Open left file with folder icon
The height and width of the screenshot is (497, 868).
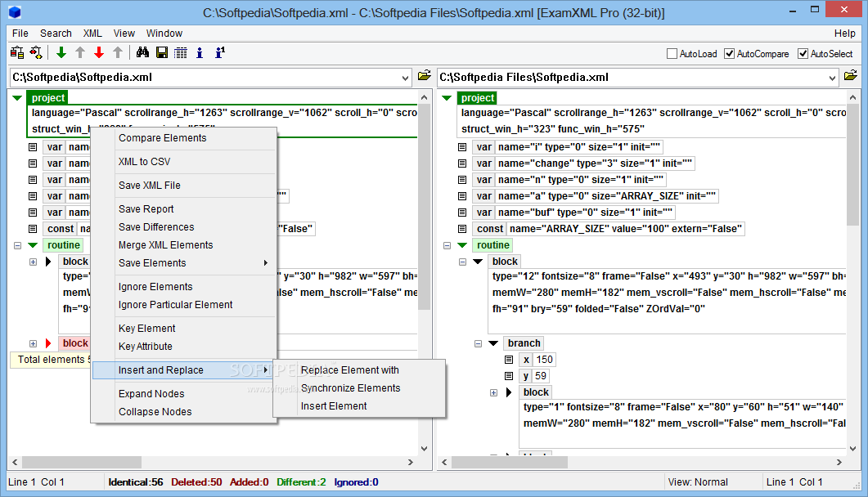tap(424, 76)
